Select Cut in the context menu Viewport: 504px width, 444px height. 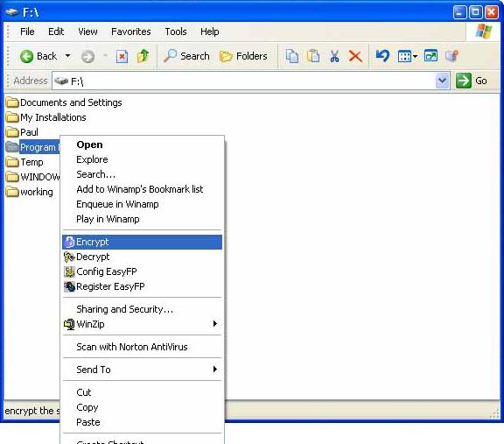tap(142, 392)
